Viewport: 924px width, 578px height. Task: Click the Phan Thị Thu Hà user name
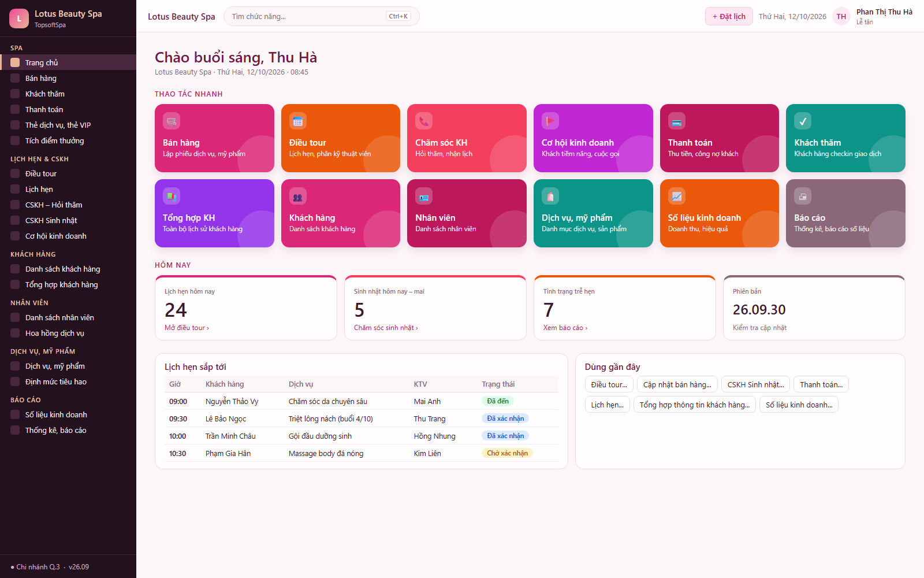(884, 12)
